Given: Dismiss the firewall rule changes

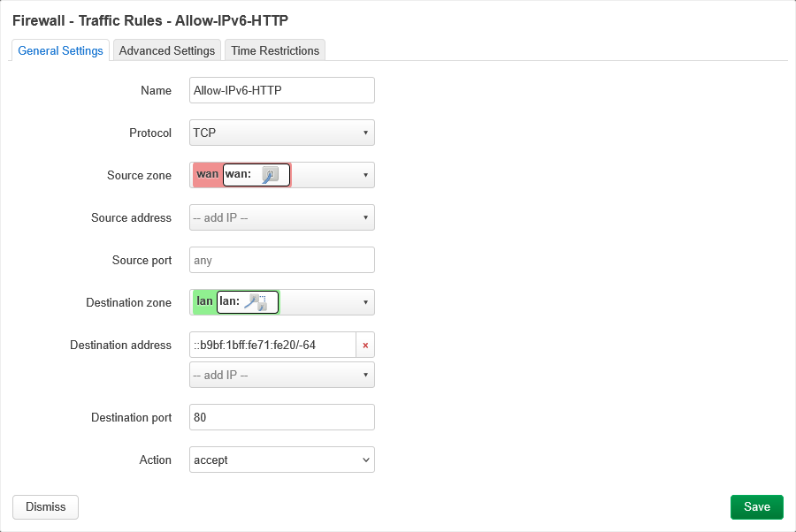Looking at the screenshot, I should [x=45, y=506].
